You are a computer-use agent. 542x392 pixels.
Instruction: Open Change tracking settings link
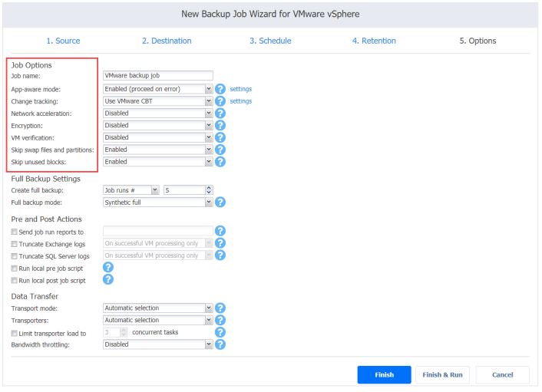241,101
